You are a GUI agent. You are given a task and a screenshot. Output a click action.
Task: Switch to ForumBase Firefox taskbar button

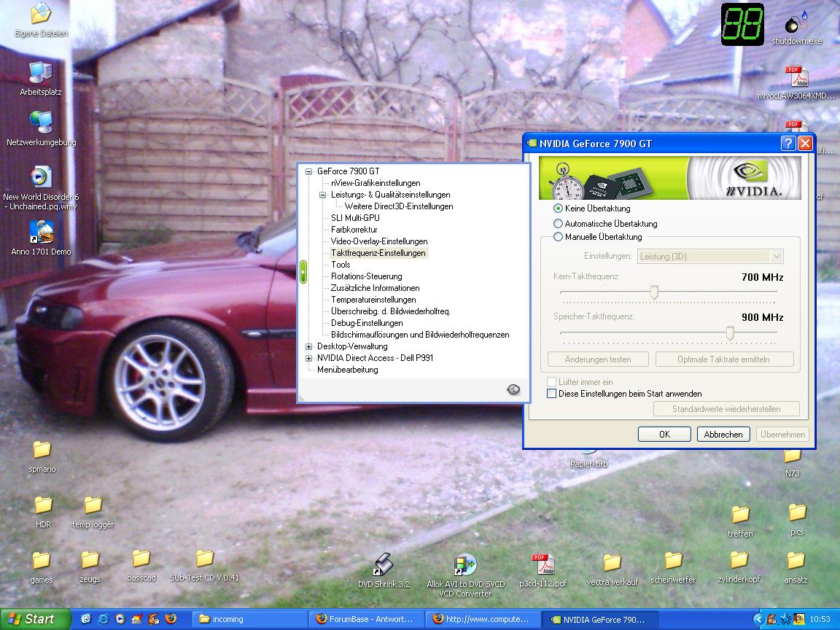coord(367,619)
